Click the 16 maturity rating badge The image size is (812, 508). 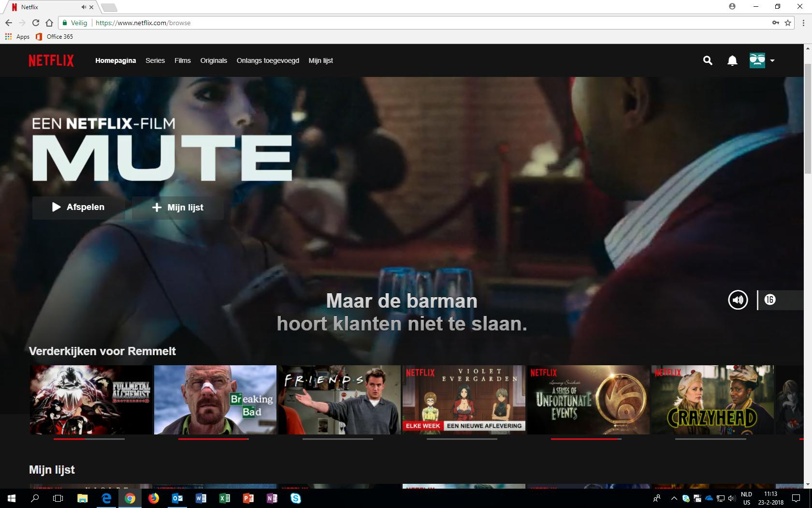click(x=770, y=300)
